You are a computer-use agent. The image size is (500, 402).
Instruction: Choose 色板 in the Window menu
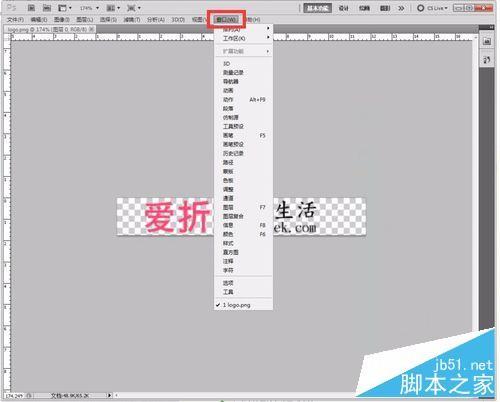point(243,180)
